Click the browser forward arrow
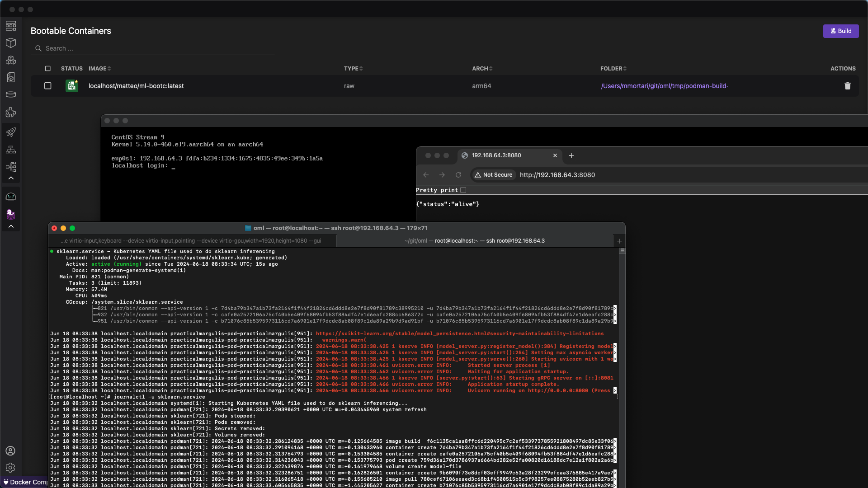The height and width of the screenshot is (488, 868). tap(442, 175)
